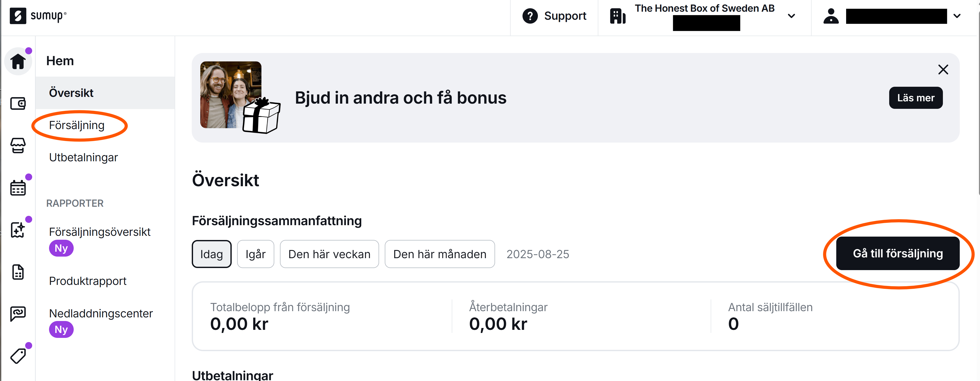Open the user profile dropdown chevron
980x381 pixels.
[957, 16]
